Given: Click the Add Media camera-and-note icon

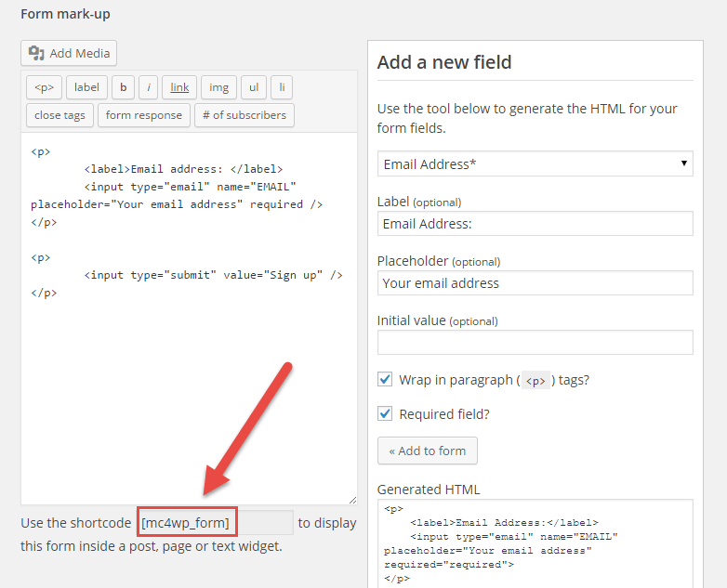Looking at the screenshot, I should coord(36,53).
